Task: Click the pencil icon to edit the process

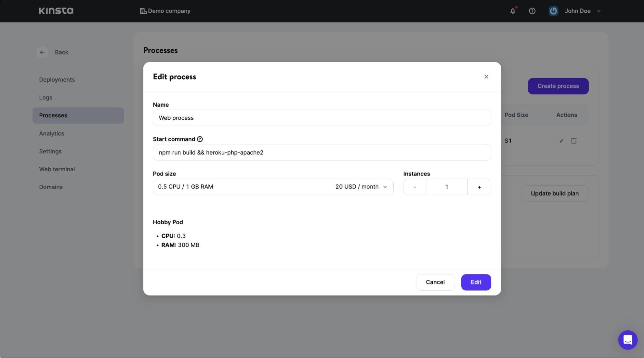Action: 561,141
